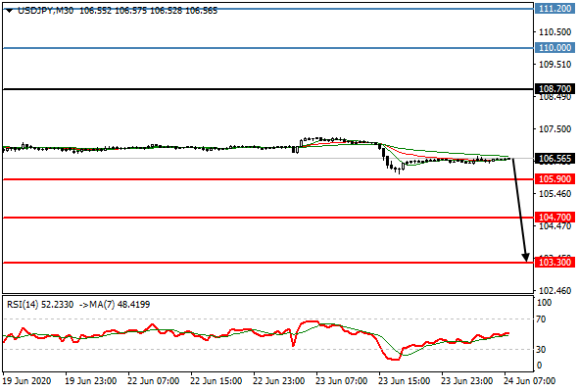This screenshot has width=578, height=392.
Task: Click the USDJPY,M30 chart title text
Action: [x=45, y=11]
